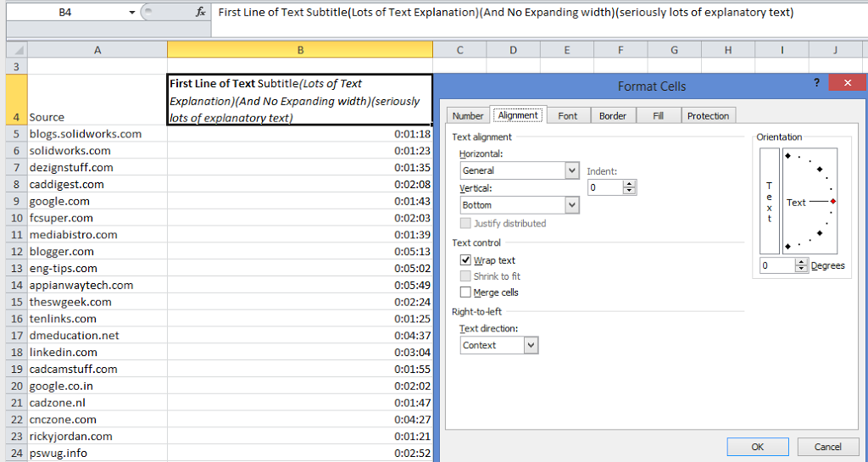Click into the Degrees value field
The image size is (868, 462).
pyautogui.click(x=778, y=265)
